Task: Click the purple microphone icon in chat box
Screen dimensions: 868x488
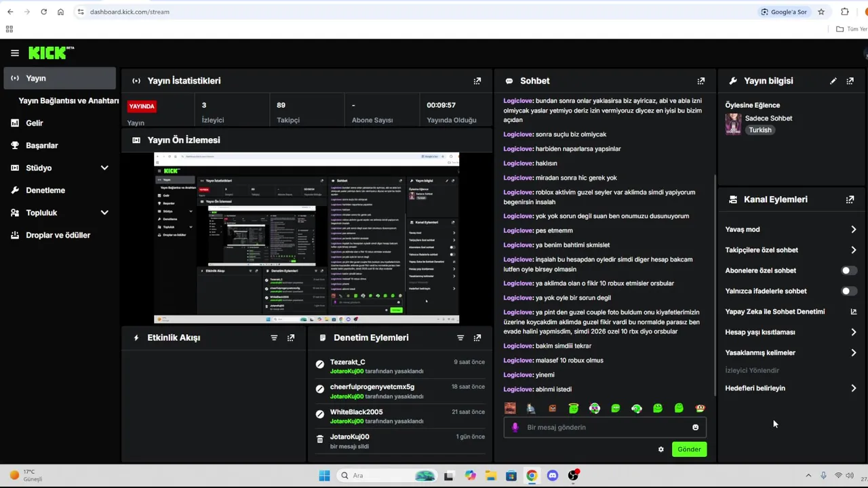Action: (515, 427)
